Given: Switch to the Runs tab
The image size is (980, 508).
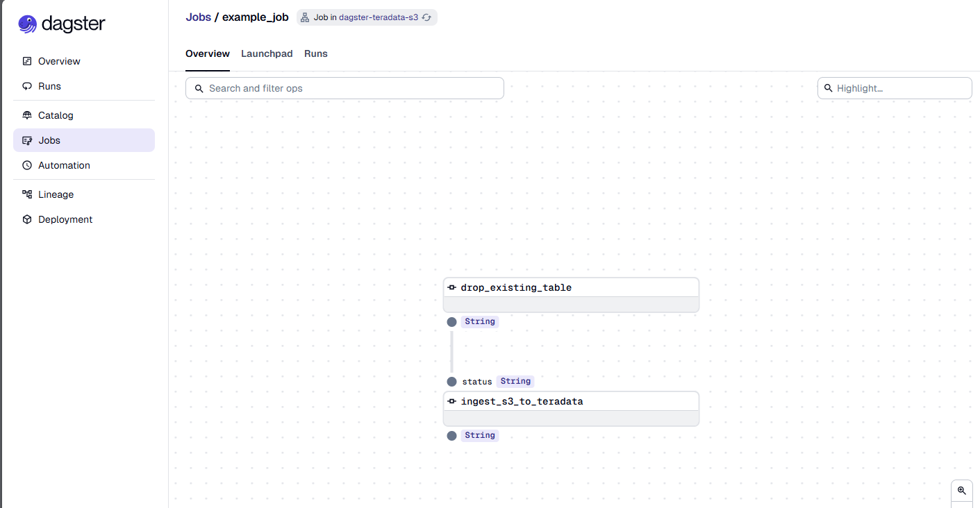Looking at the screenshot, I should pos(316,53).
